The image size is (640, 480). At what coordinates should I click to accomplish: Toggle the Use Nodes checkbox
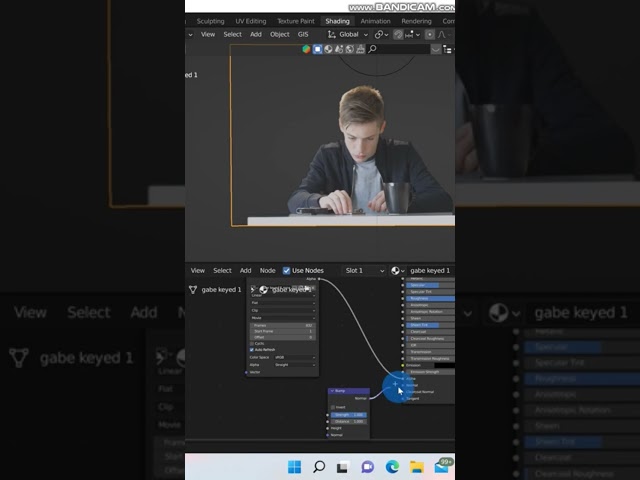tap(287, 271)
